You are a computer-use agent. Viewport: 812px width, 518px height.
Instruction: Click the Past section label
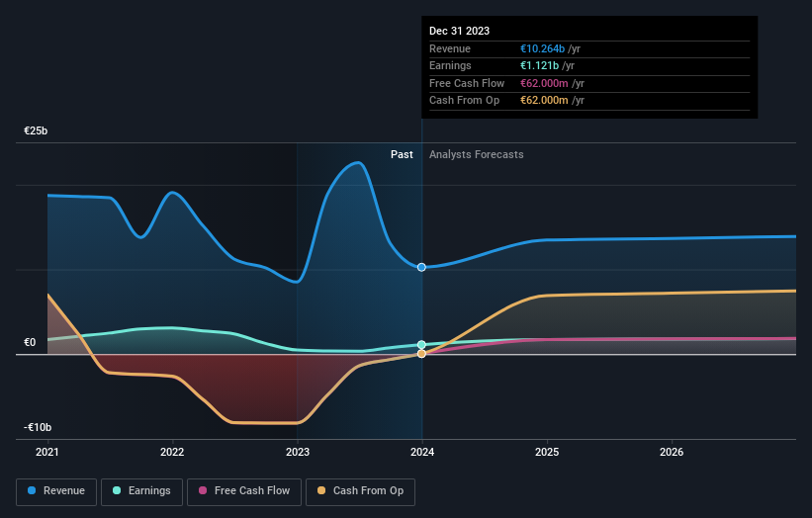coord(402,155)
